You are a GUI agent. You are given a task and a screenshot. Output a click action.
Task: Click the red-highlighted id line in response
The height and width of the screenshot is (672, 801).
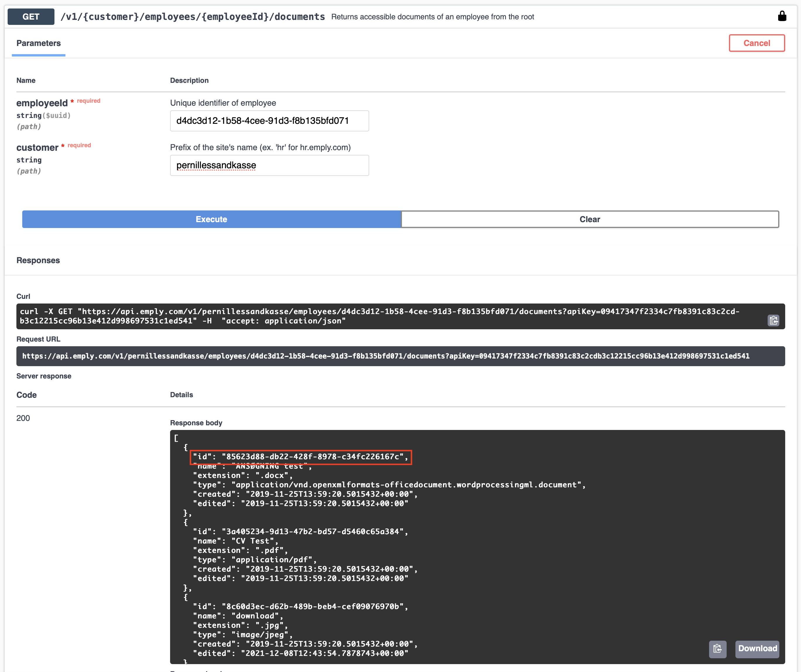tap(300, 457)
